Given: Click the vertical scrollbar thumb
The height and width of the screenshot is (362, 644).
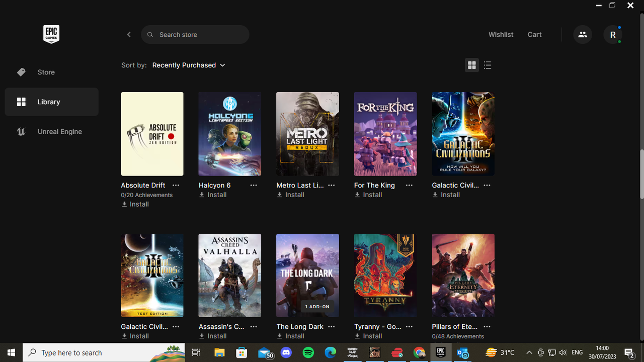Looking at the screenshot, I should (x=641, y=174).
